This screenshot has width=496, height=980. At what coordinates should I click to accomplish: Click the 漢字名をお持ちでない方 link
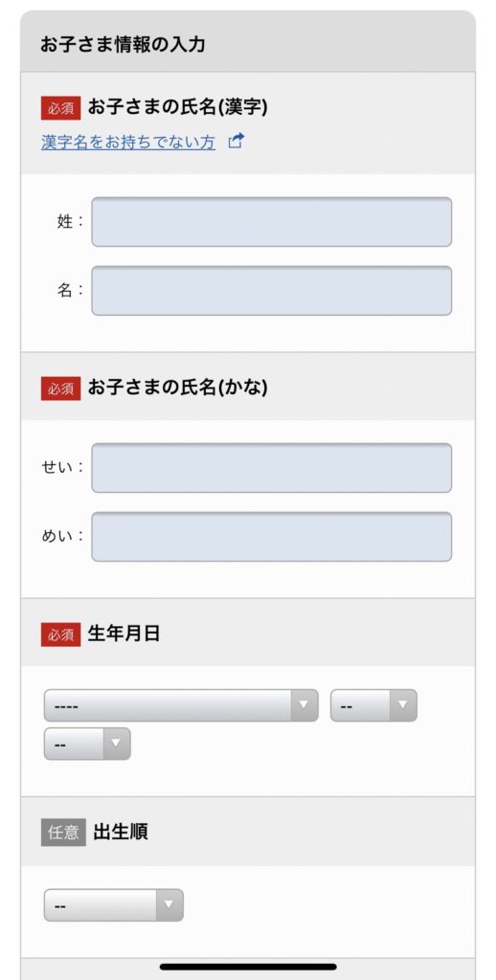(x=128, y=142)
